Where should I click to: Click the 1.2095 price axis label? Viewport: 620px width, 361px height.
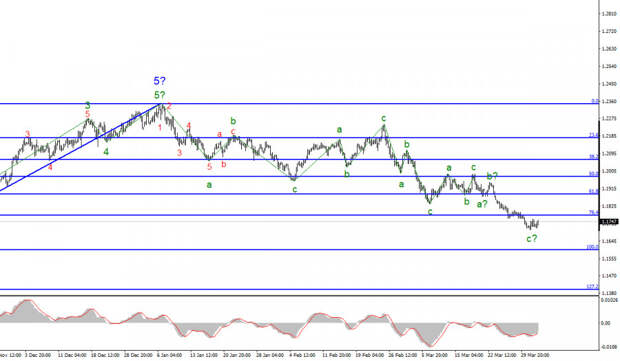tap(609, 153)
